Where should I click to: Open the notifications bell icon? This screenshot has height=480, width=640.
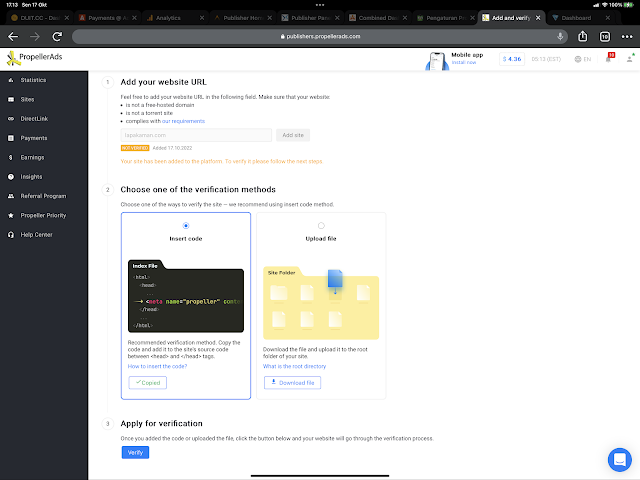click(608, 59)
